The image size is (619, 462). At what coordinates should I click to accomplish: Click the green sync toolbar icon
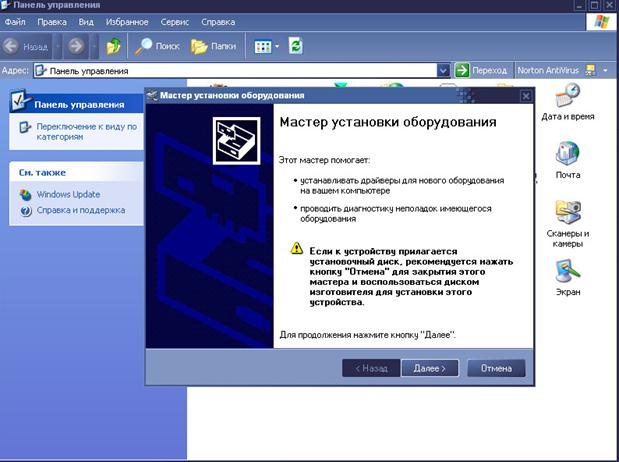(295, 46)
